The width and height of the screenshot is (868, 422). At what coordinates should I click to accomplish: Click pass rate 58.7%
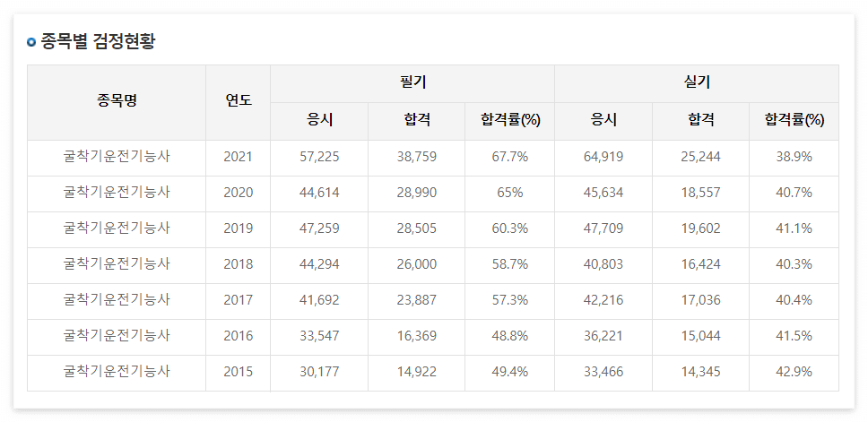510,264
